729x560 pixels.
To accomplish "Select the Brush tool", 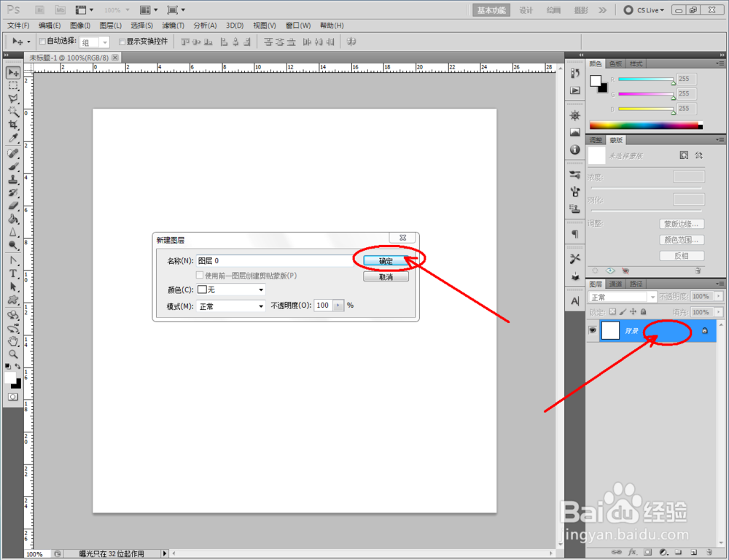I will pos(12,166).
